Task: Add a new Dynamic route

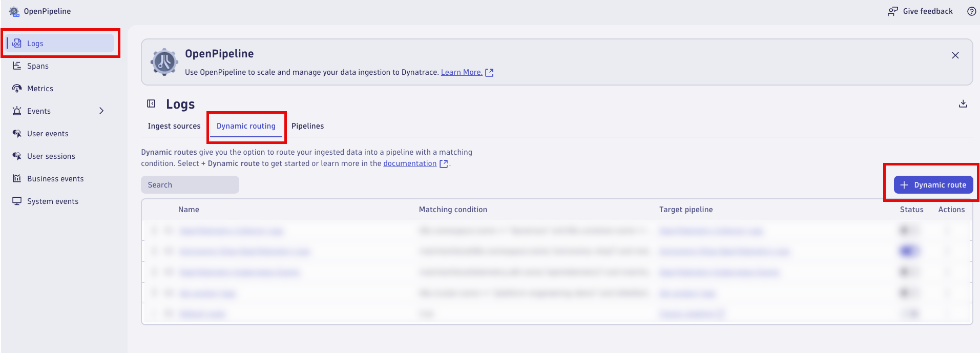Action: pos(933,185)
